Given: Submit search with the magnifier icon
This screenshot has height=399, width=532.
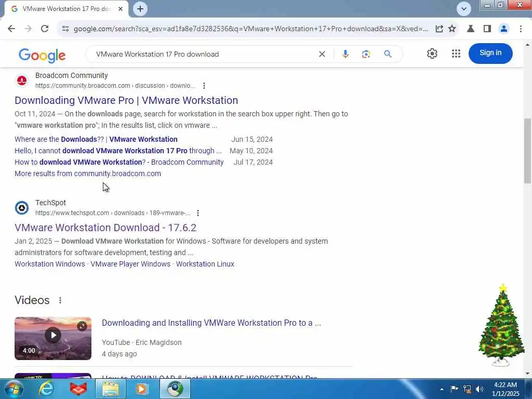Looking at the screenshot, I should pos(388,54).
